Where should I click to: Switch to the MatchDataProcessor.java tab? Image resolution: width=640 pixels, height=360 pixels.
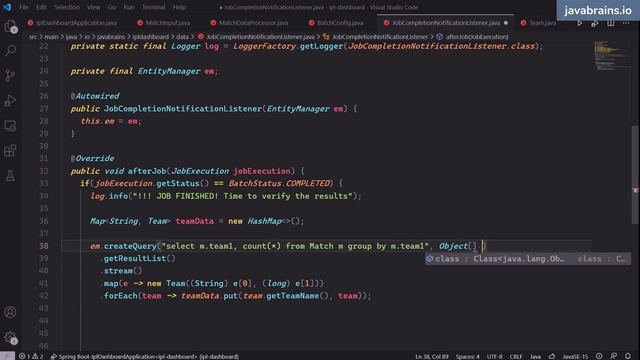[x=249, y=23]
